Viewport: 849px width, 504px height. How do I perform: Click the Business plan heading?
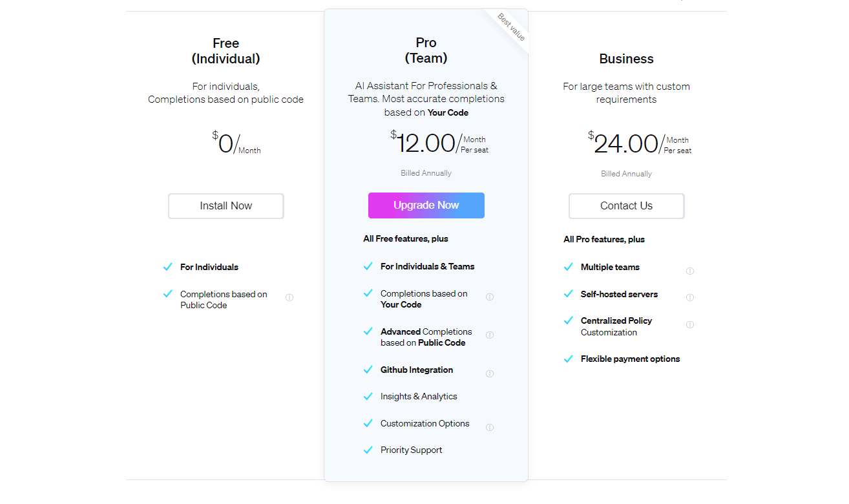click(x=626, y=59)
